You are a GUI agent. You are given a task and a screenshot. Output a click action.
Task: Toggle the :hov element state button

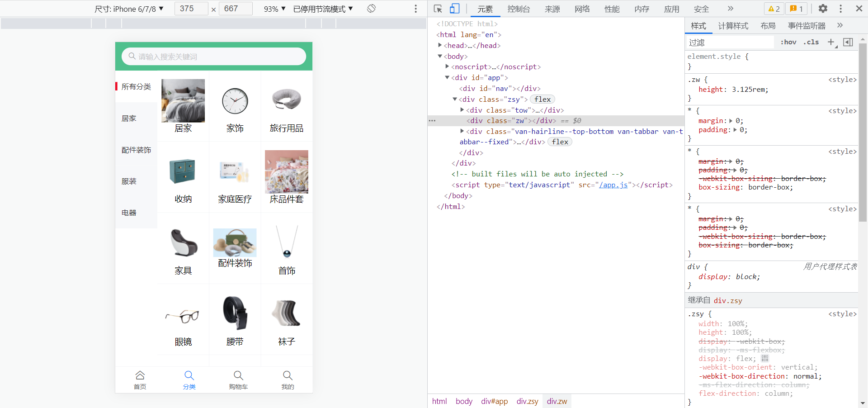788,42
